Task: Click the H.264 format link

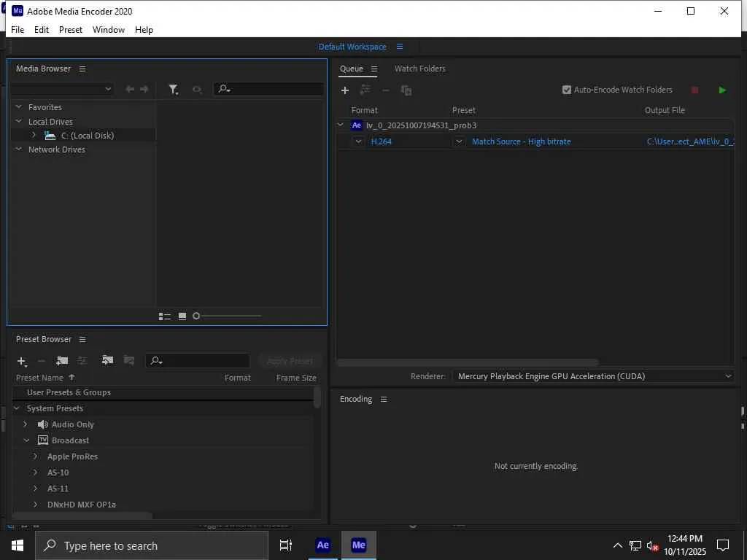Action: point(381,141)
